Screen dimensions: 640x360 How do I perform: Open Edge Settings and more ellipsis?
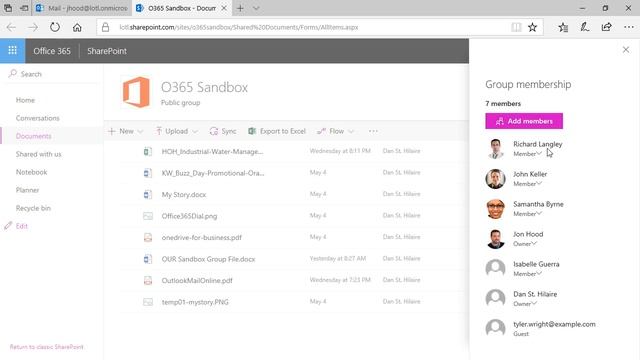pyautogui.click(x=629, y=27)
